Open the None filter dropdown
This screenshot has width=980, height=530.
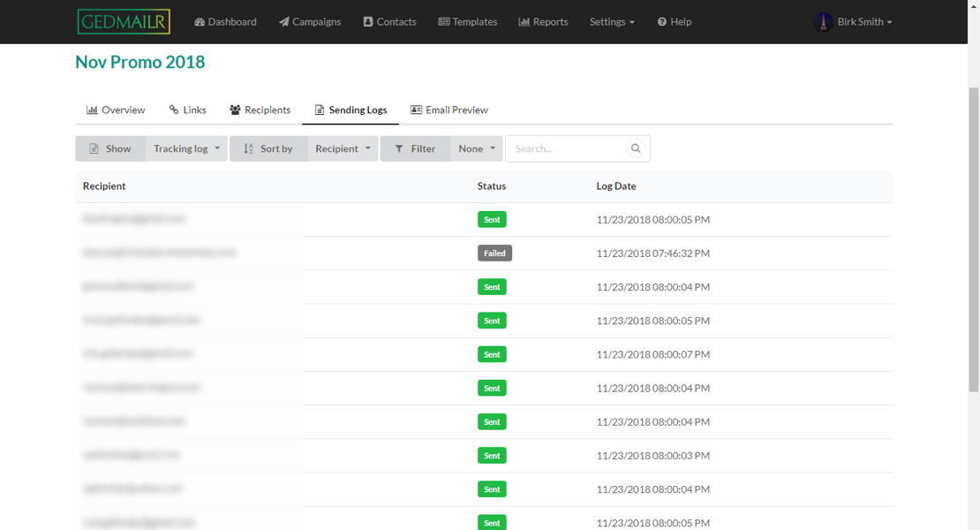click(x=477, y=148)
